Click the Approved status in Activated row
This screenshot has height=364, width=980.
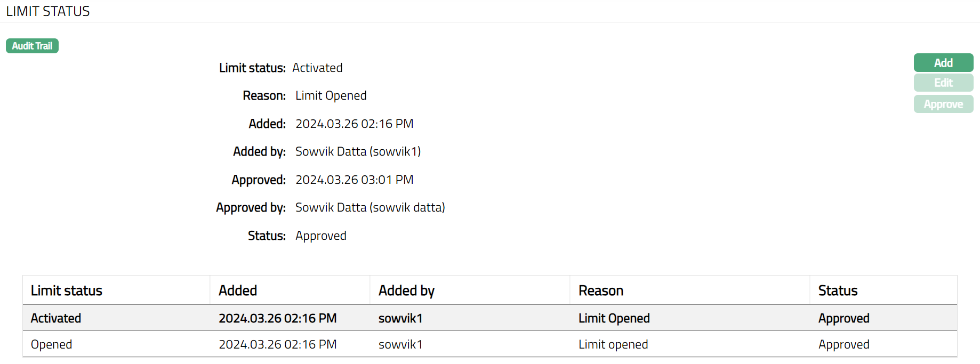844,318
